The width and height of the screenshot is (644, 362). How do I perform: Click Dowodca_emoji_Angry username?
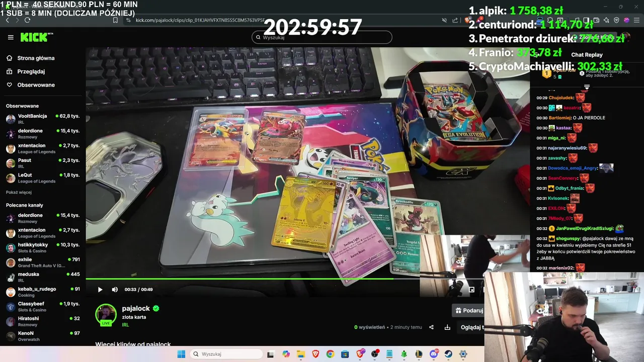tap(573, 168)
